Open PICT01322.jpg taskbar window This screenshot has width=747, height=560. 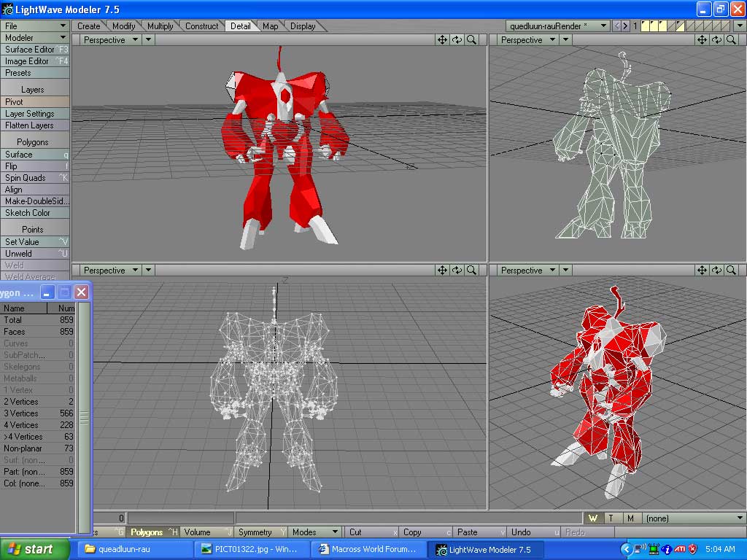point(251,550)
